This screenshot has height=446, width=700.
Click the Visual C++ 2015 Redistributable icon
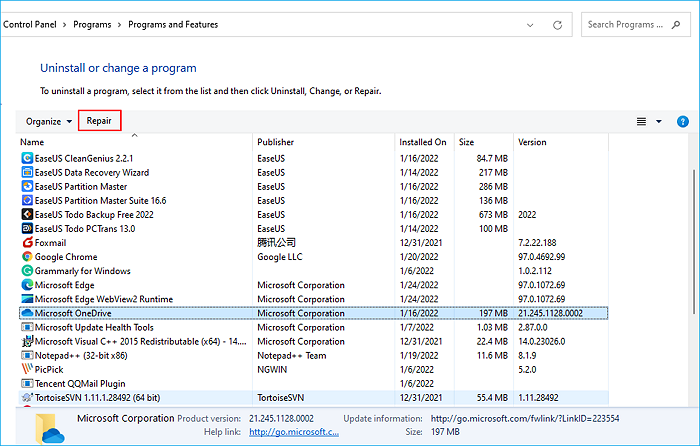pyautogui.click(x=27, y=342)
